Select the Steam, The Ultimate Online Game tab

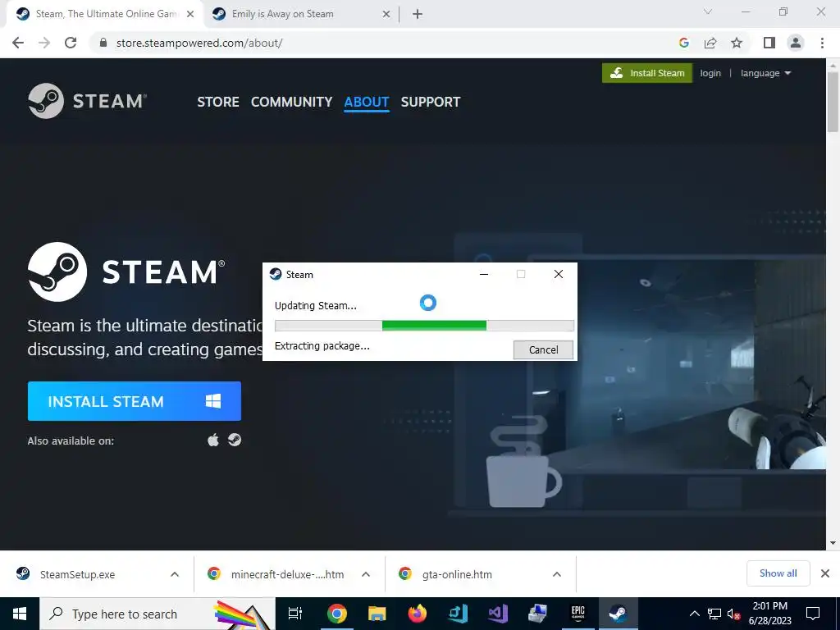tap(106, 14)
